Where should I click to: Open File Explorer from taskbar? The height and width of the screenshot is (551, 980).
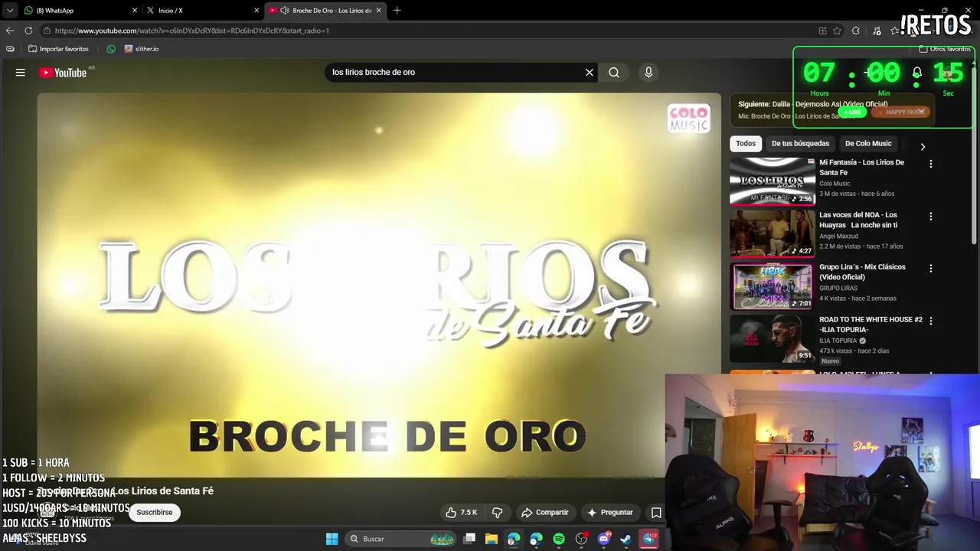[x=492, y=539]
